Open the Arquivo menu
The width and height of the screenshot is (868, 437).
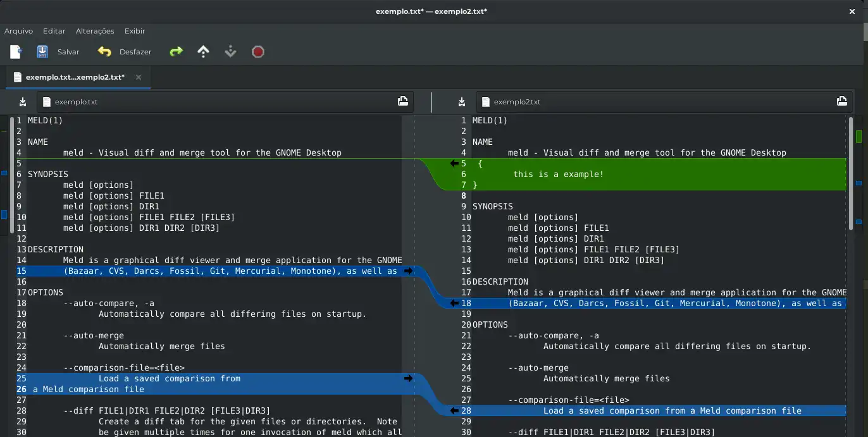[x=18, y=31]
